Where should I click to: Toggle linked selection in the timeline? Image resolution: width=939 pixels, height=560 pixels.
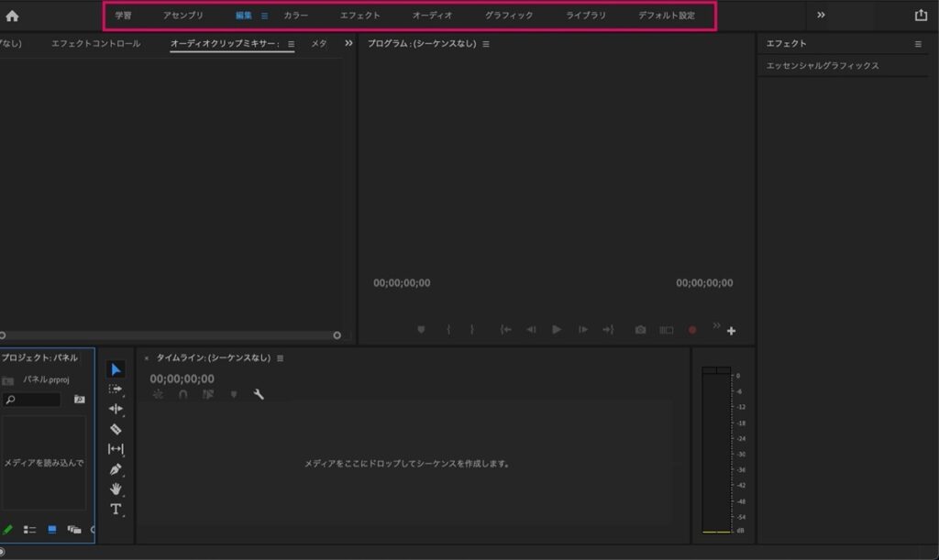click(208, 394)
